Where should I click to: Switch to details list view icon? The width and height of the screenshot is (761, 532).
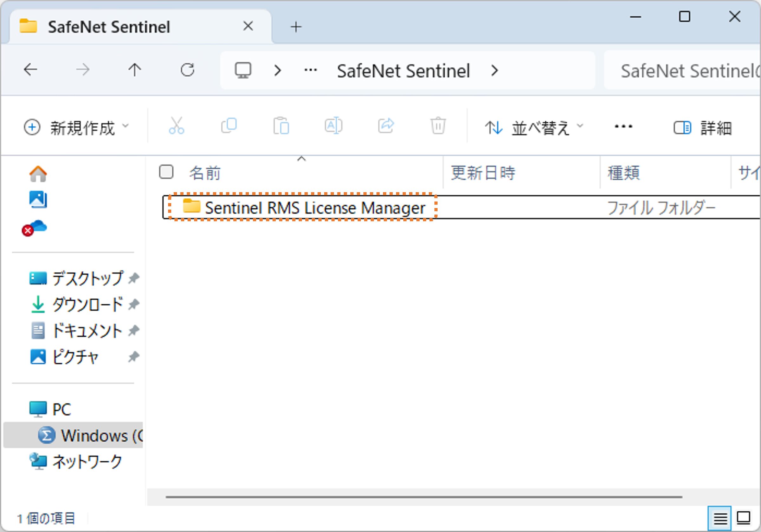[719, 518]
